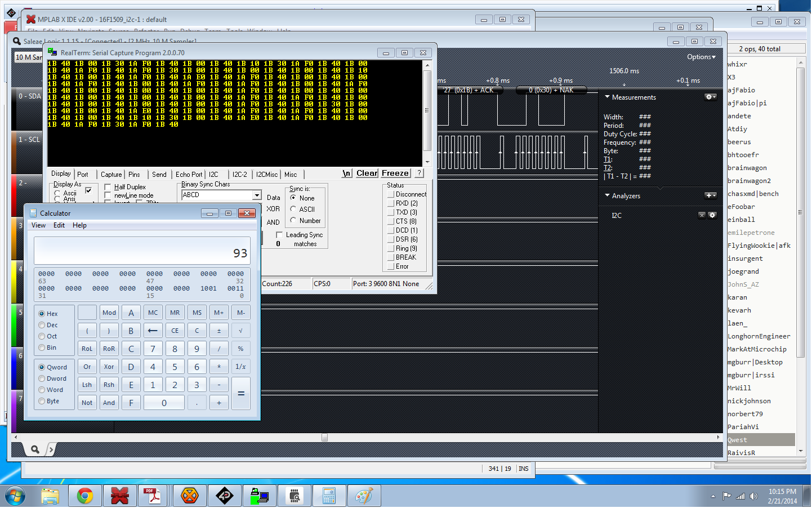This screenshot has width=812, height=508.
Task: Open the Options dropdown in Saleae Logic
Action: coord(701,57)
